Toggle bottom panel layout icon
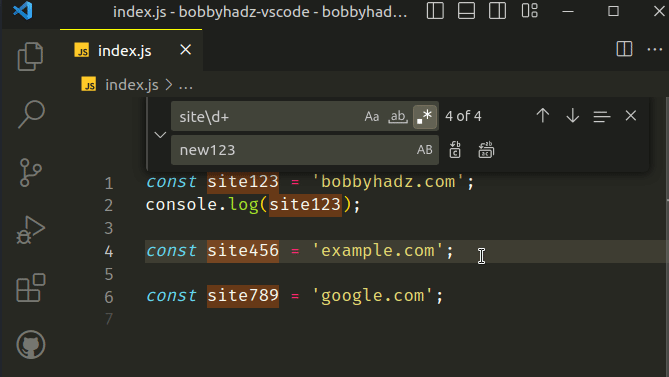This screenshot has width=669, height=377. tap(466, 11)
